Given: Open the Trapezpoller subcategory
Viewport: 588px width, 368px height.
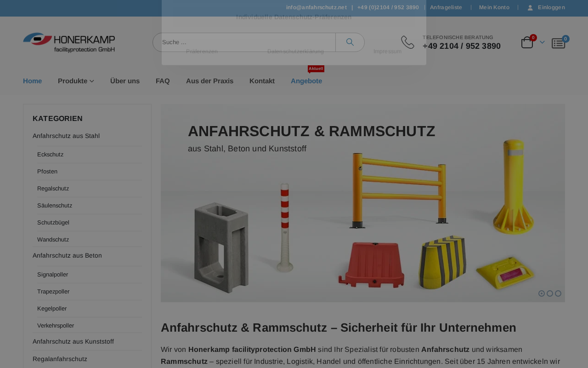Looking at the screenshot, I should [x=53, y=291].
